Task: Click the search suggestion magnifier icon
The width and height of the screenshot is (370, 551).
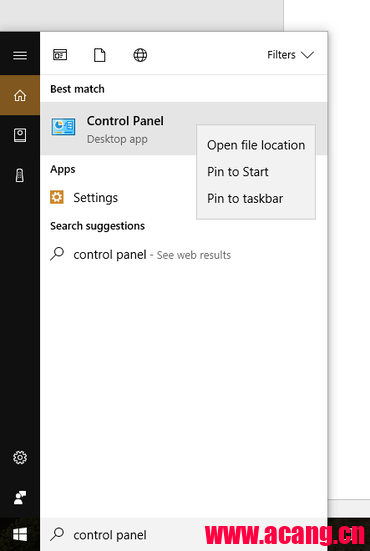Action: pyautogui.click(x=57, y=254)
